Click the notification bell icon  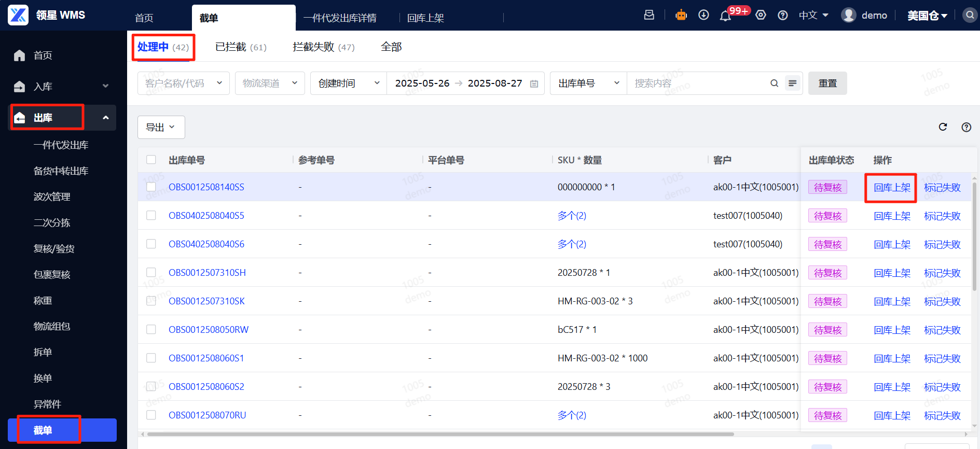click(x=725, y=16)
